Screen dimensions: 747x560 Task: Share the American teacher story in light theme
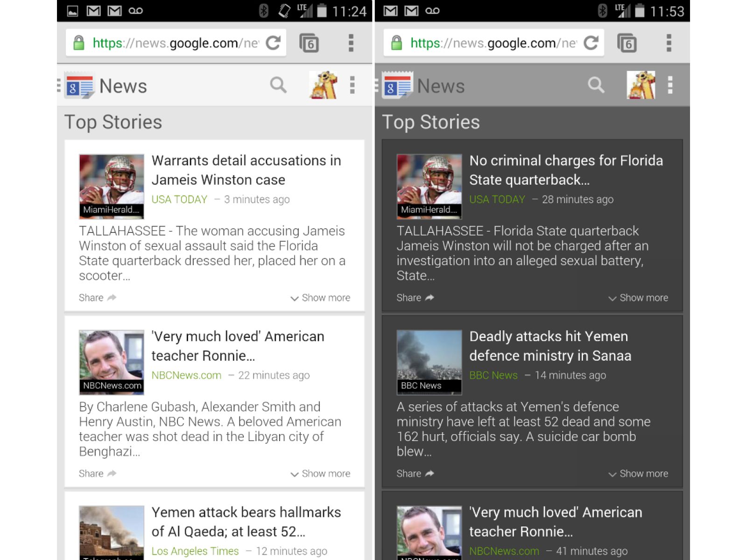98,474
